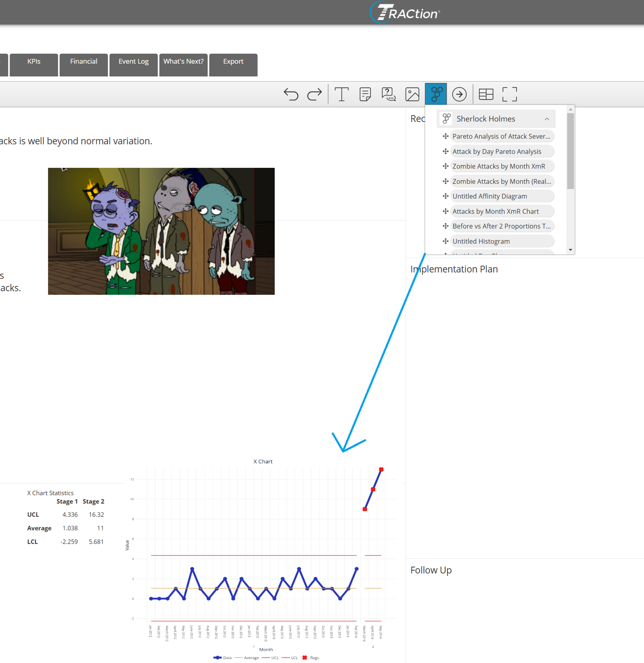
Task: Click the X Chart title
Action: click(263, 461)
